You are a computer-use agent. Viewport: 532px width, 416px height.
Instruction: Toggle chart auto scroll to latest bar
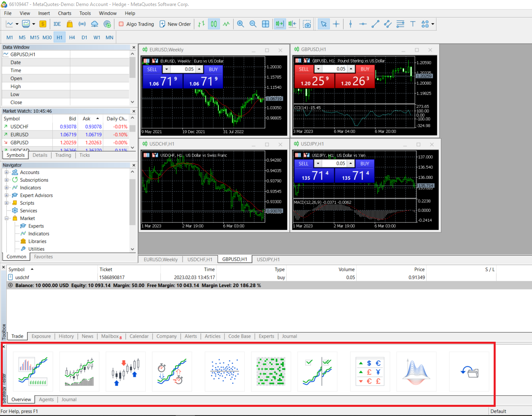coord(279,24)
